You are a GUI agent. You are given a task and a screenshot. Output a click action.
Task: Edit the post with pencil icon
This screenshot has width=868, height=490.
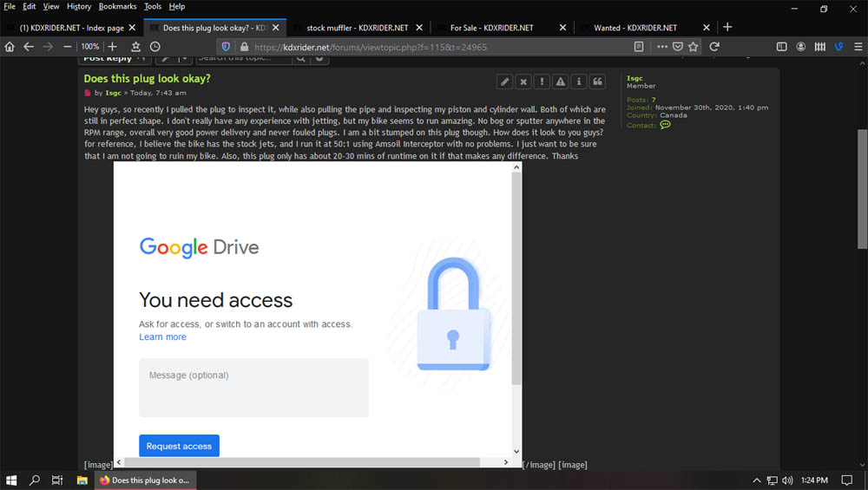click(x=504, y=82)
